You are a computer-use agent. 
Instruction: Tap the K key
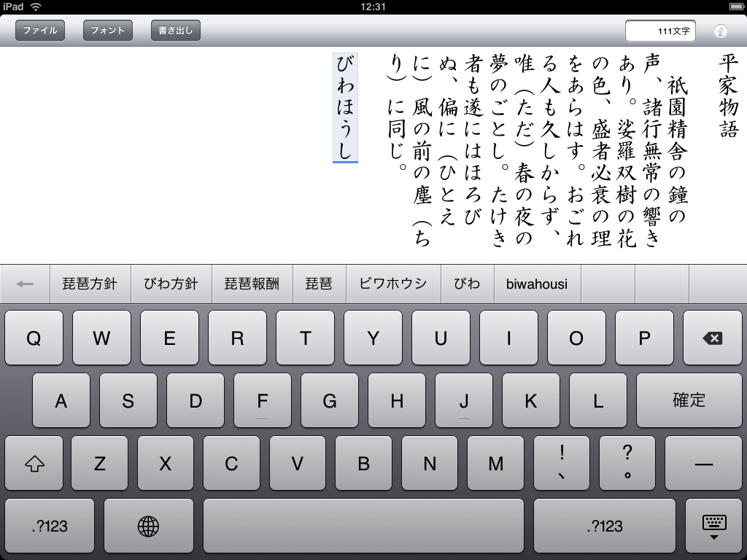pos(531,400)
